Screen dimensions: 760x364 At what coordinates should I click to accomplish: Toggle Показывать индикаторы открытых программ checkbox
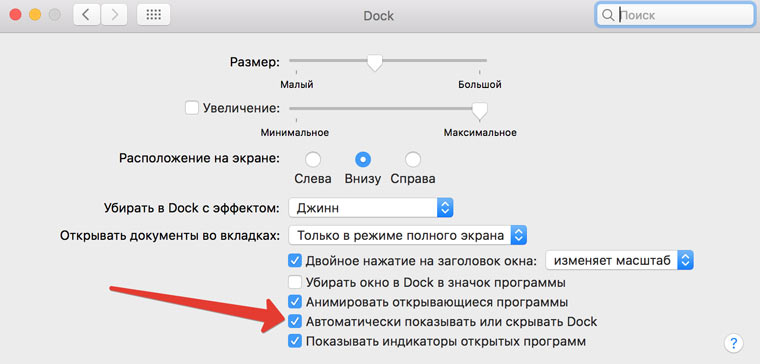(x=295, y=341)
